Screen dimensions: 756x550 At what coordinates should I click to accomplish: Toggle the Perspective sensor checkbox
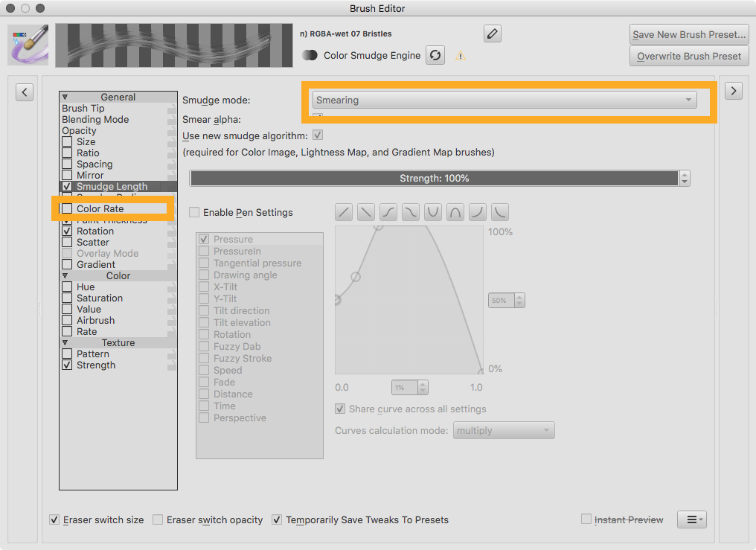204,418
